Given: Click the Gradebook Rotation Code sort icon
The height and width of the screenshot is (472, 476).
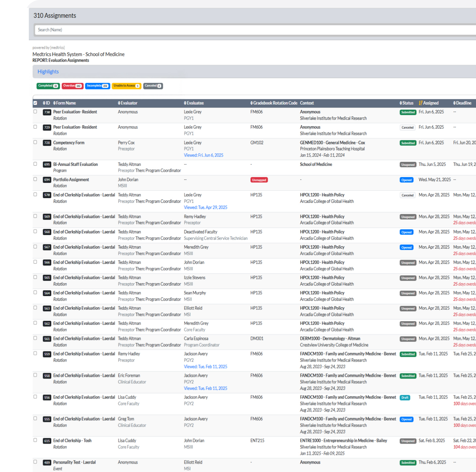Looking at the screenshot, I should (251, 103).
